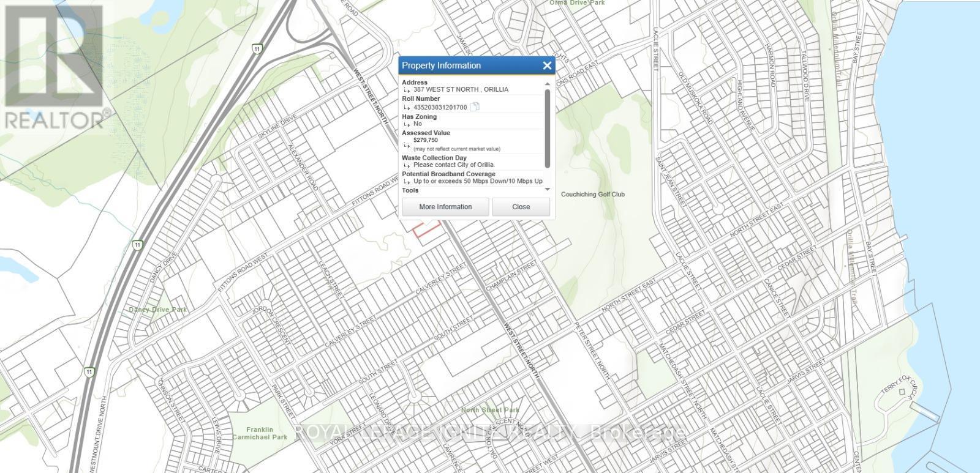Click the REALTOR logo
980x473 pixels.
(x=56, y=67)
